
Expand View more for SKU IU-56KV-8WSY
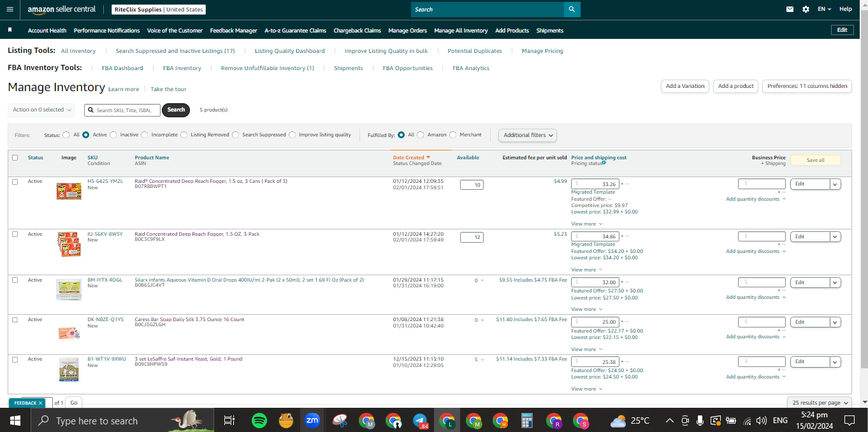click(586, 270)
